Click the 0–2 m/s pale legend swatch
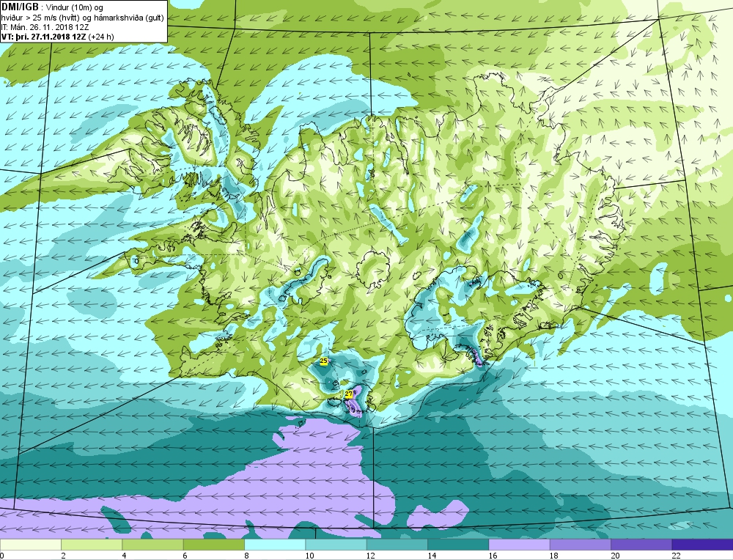This screenshot has height=560, width=733. pyautogui.click(x=30, y=545)
